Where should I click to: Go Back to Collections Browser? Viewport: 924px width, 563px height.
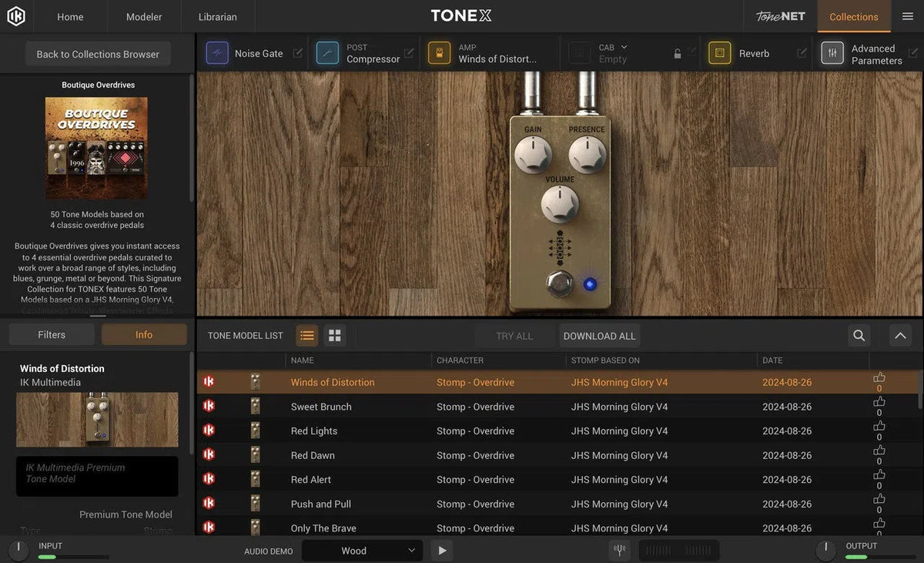(97, 54)
